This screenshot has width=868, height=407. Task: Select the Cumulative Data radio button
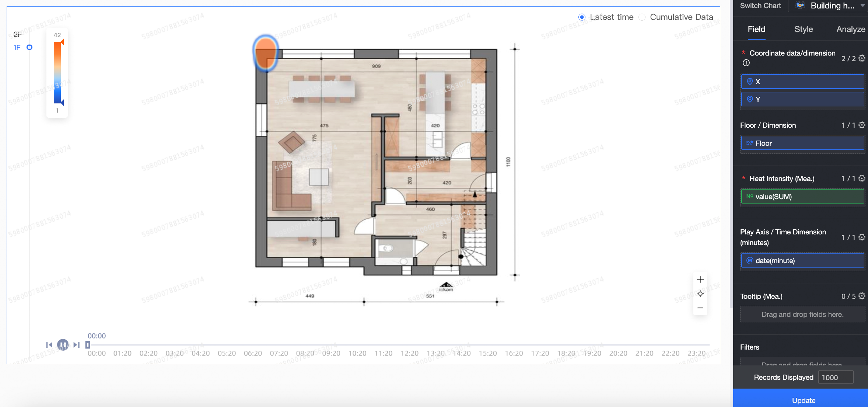pyautogui.click(x=642, y=17)
